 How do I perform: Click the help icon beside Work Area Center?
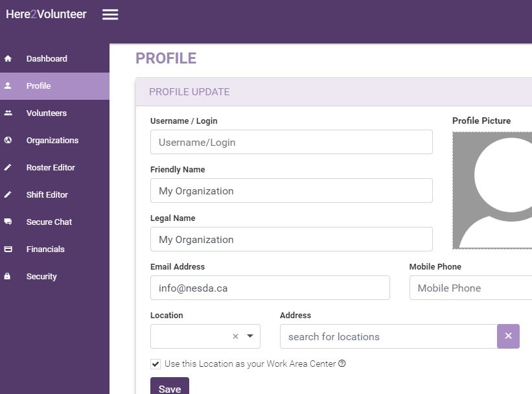click(x=342, y=364)
